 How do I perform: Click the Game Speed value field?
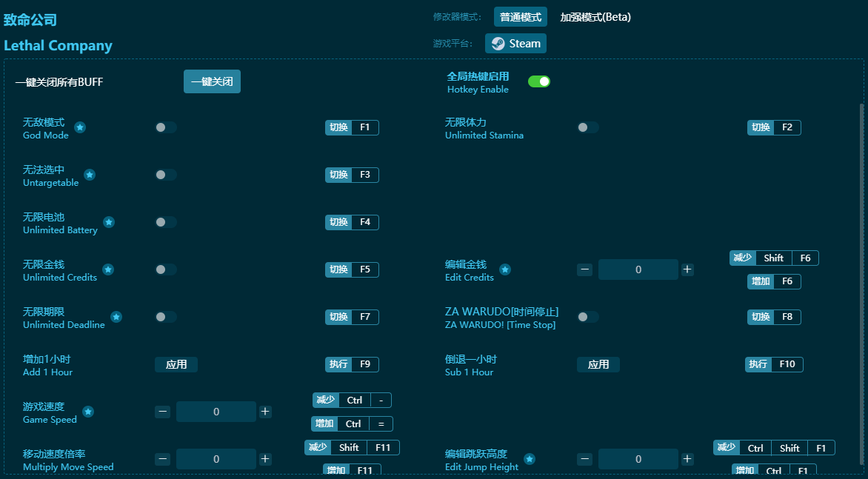[216, 412]
